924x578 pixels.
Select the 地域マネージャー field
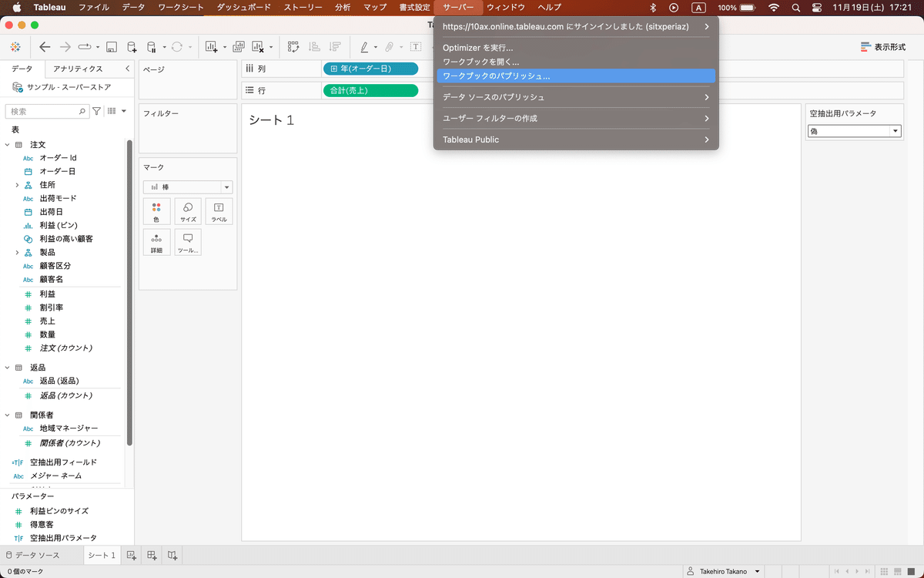69,428
